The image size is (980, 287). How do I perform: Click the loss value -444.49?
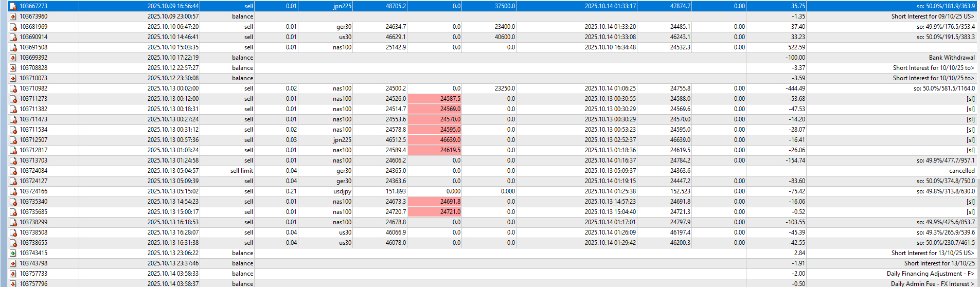click(x=795, y=88)
